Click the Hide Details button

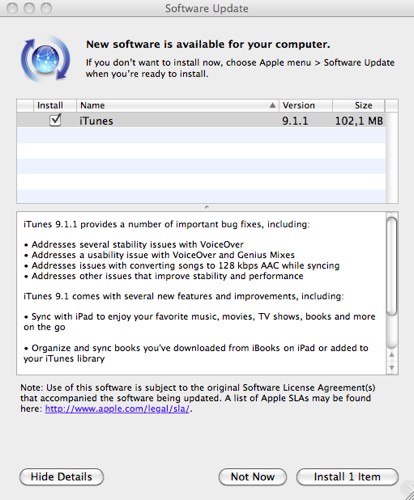point(61,477)
